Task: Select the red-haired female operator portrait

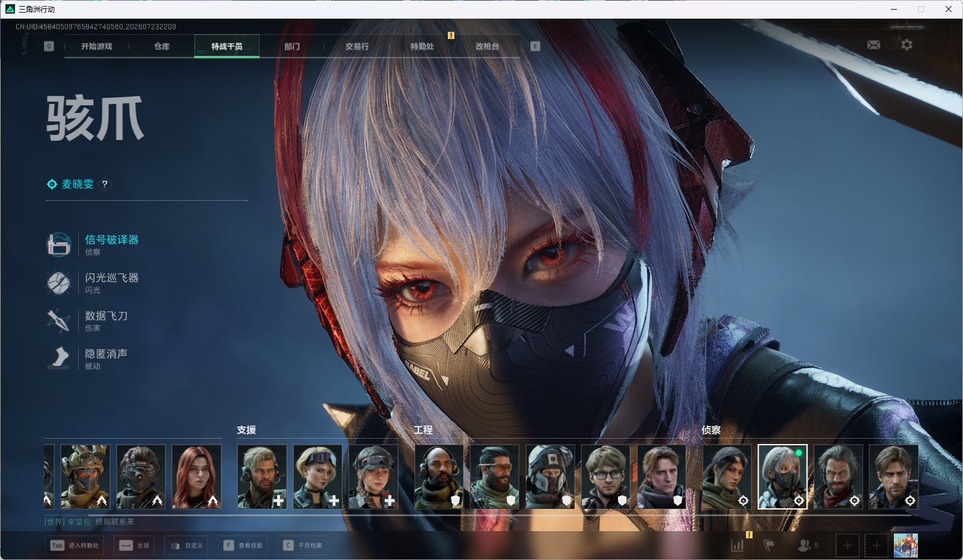Action: tap(197, 477)
